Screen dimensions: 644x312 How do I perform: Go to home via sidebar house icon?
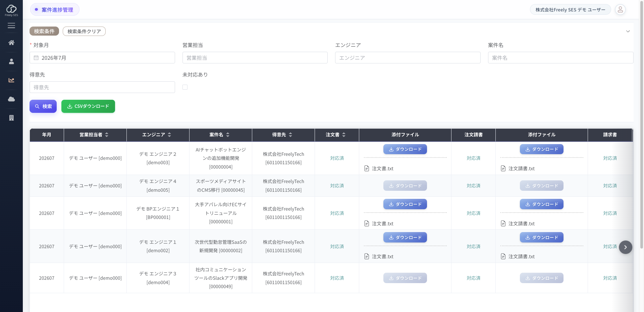tap(11, 43)
